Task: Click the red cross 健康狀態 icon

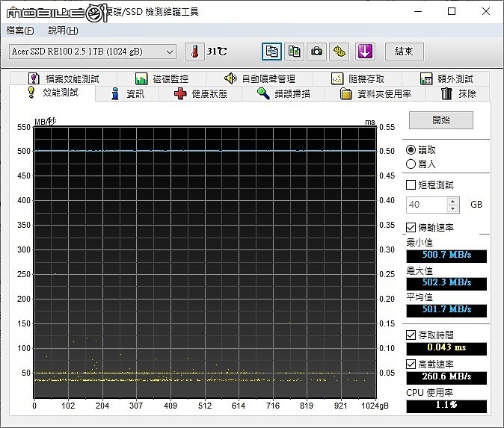Action: pos(180,94)
